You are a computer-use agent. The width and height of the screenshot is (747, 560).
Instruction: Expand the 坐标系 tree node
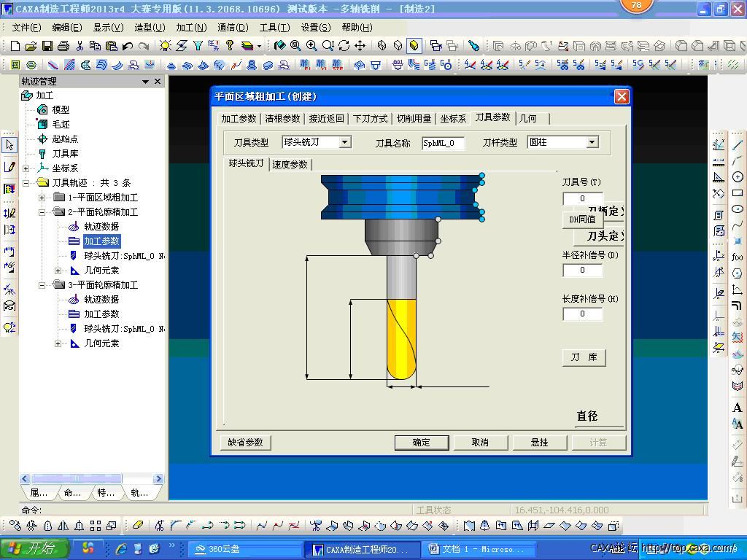coord(26,168)
